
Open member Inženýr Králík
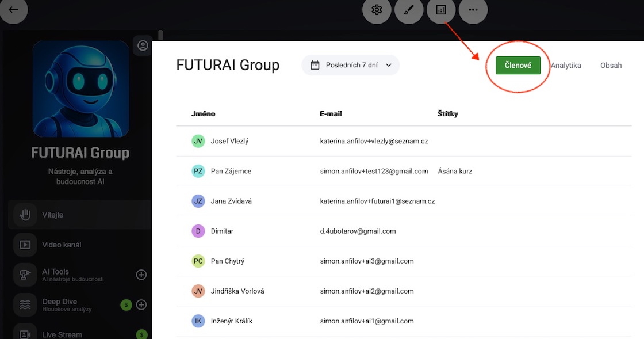click(x=232, y=321)
